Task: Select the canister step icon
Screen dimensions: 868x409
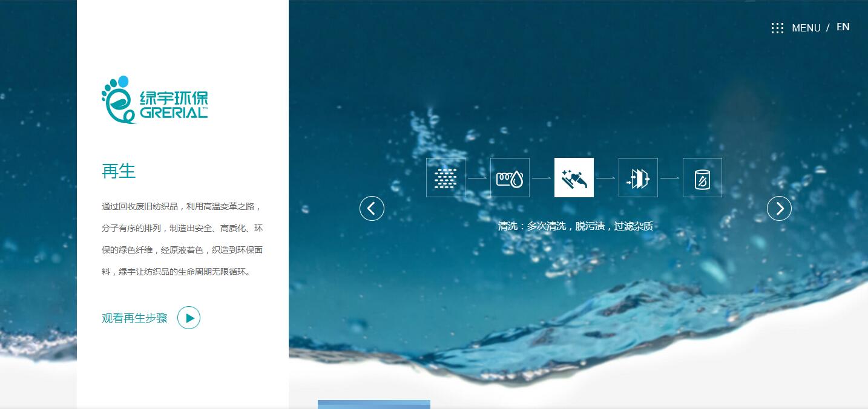Action: (x=702, y=178)
